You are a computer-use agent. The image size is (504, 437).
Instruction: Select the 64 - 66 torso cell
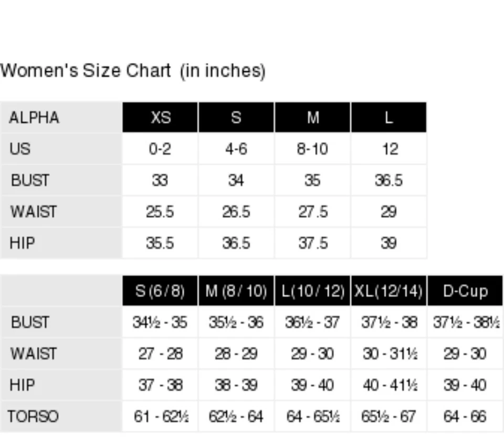[x=465, y=417]
